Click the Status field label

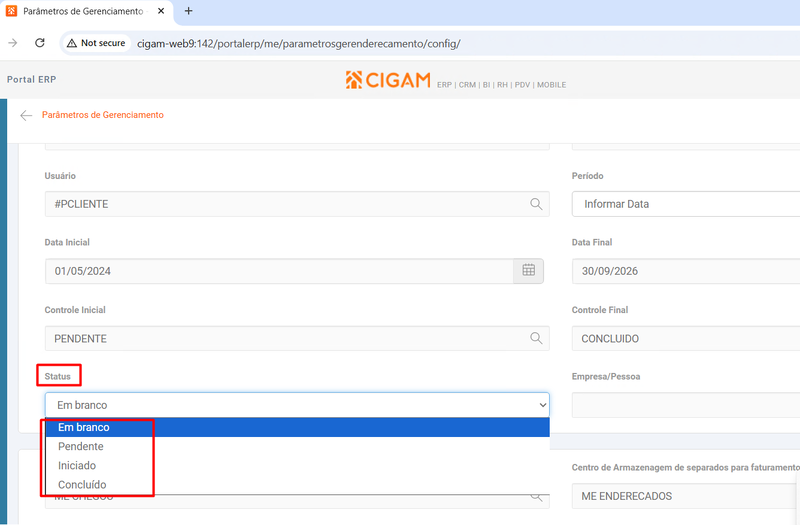[x=58, y=377]
